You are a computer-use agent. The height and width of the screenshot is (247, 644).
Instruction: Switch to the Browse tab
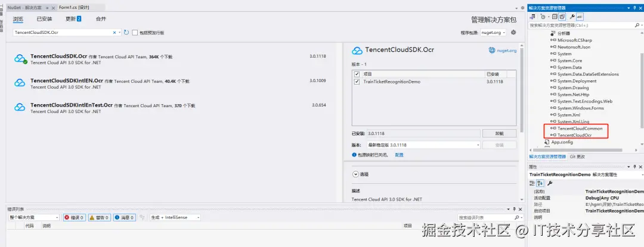(18, 19)
